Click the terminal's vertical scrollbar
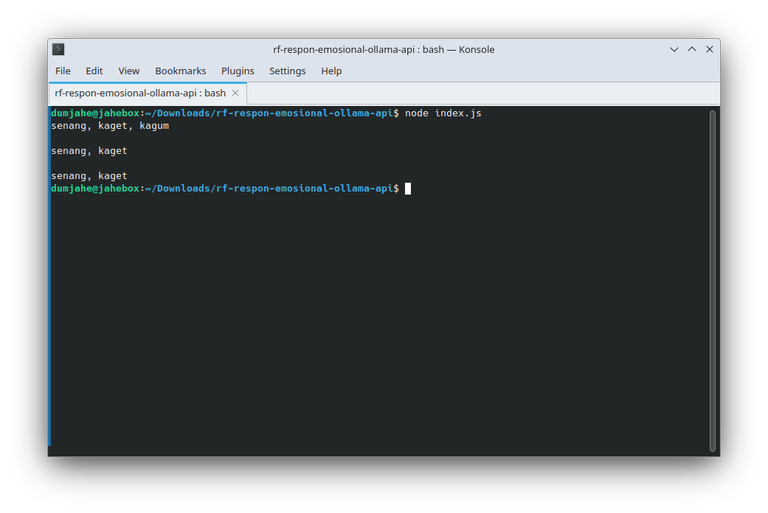Viewport: 768px width, 513px height. coord(712,280)
